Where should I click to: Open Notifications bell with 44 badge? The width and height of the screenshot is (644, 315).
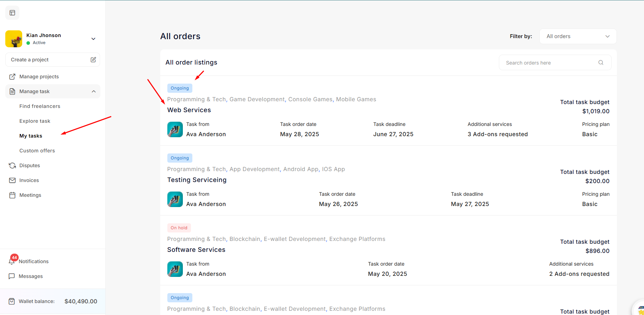pos(12,261)
